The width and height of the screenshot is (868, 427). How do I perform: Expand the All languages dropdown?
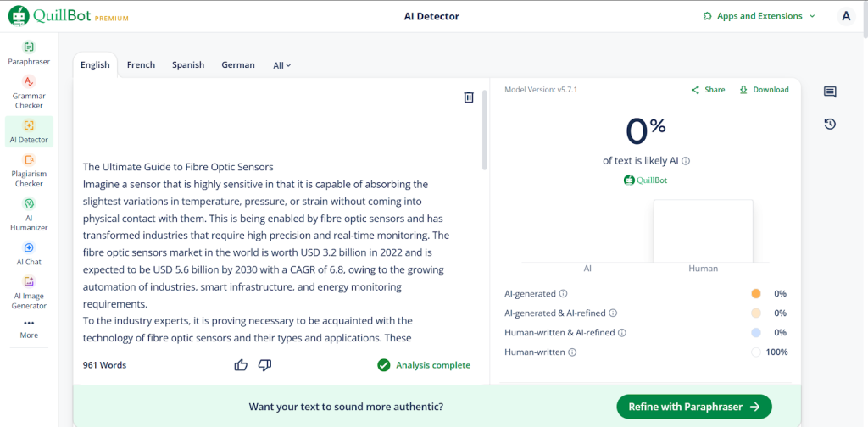click(x=281, y=65)
